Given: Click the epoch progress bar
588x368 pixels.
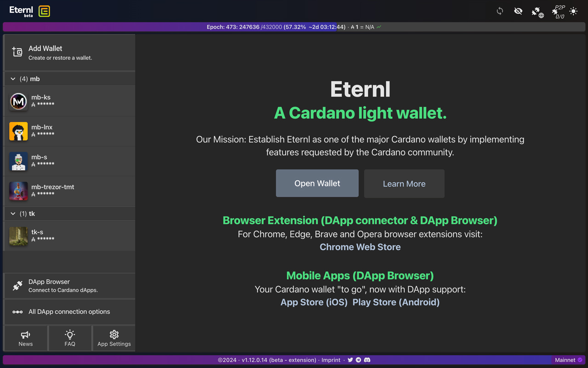Looking at the screenshot, I should (294, 27).
